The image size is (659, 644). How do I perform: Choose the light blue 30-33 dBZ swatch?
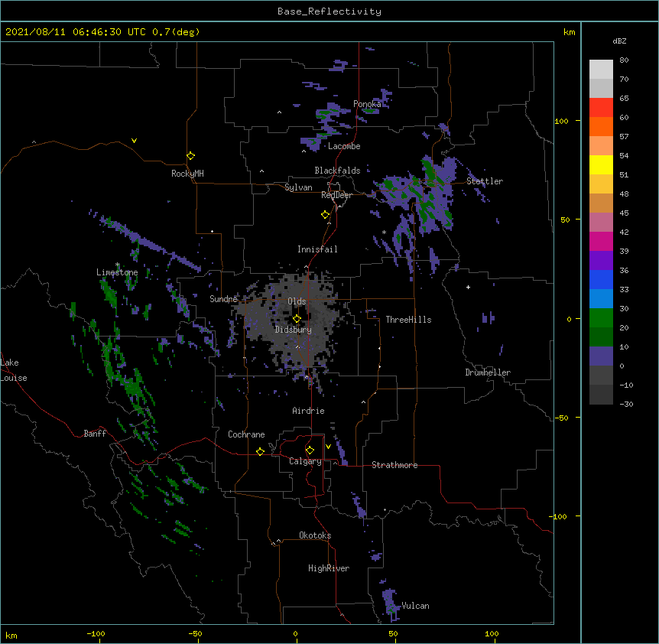click(601, 299)
